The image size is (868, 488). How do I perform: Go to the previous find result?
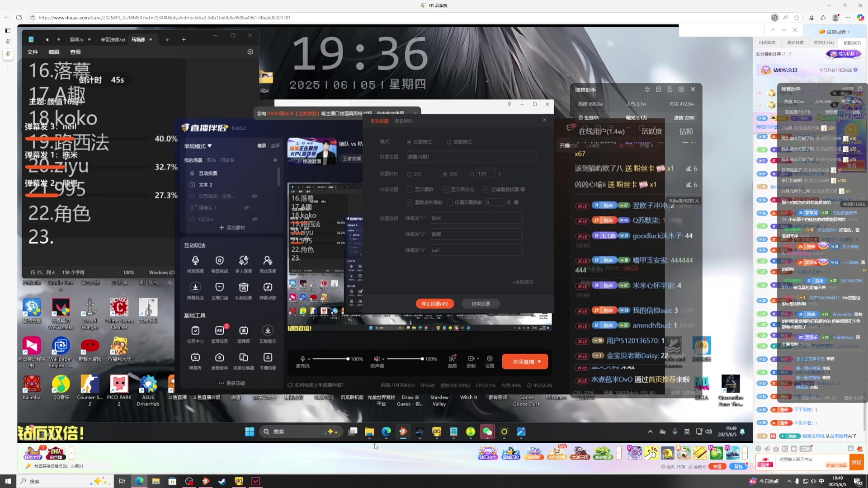pos(773,30)
